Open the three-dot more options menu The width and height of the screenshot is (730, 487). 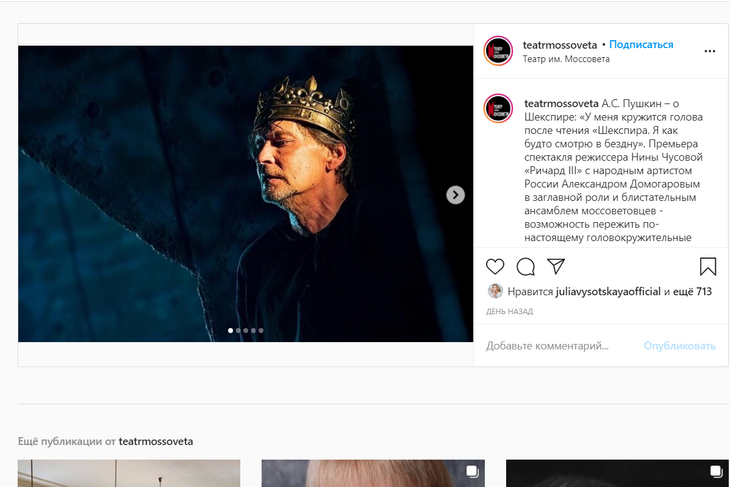pos(710,51)
